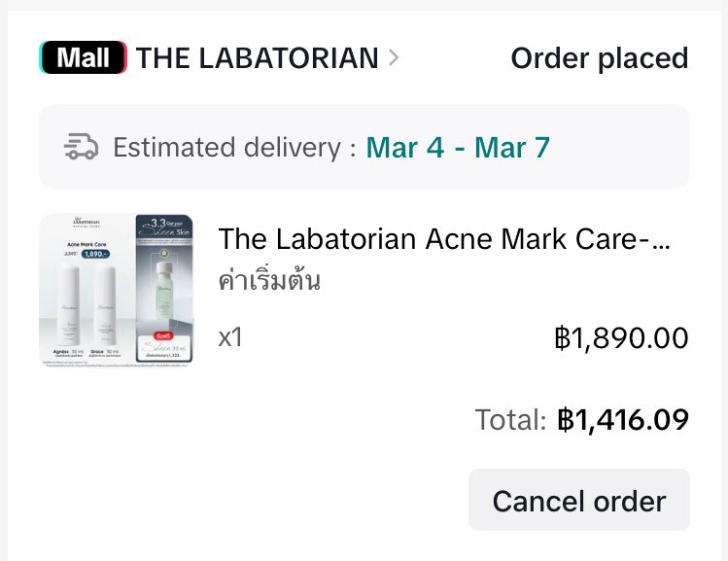Screen dimensions: 728x561
Task: Tap the Grace bottle in product image
Action: [x=105, y=304]
